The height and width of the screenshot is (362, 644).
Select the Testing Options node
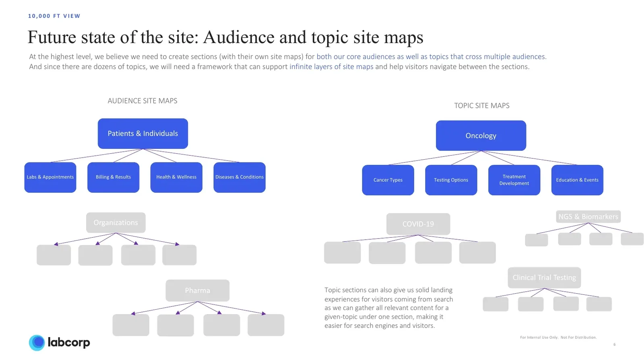click(x=451, y=180)
